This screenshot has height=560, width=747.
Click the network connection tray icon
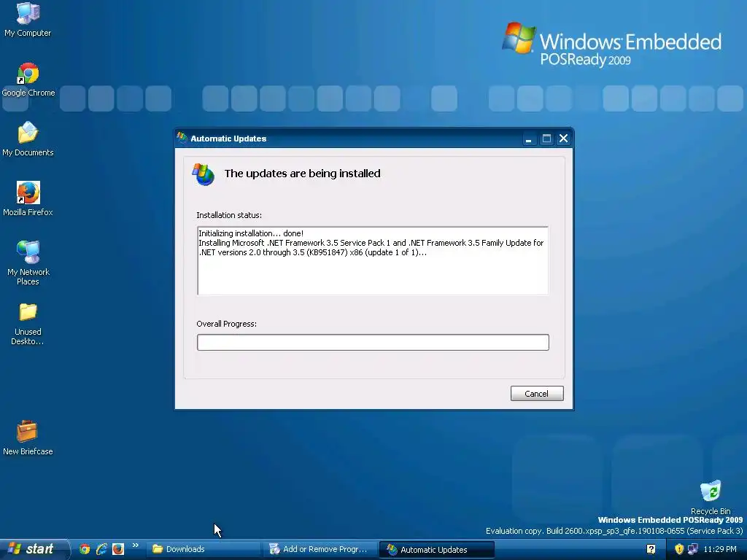(693, 550)
